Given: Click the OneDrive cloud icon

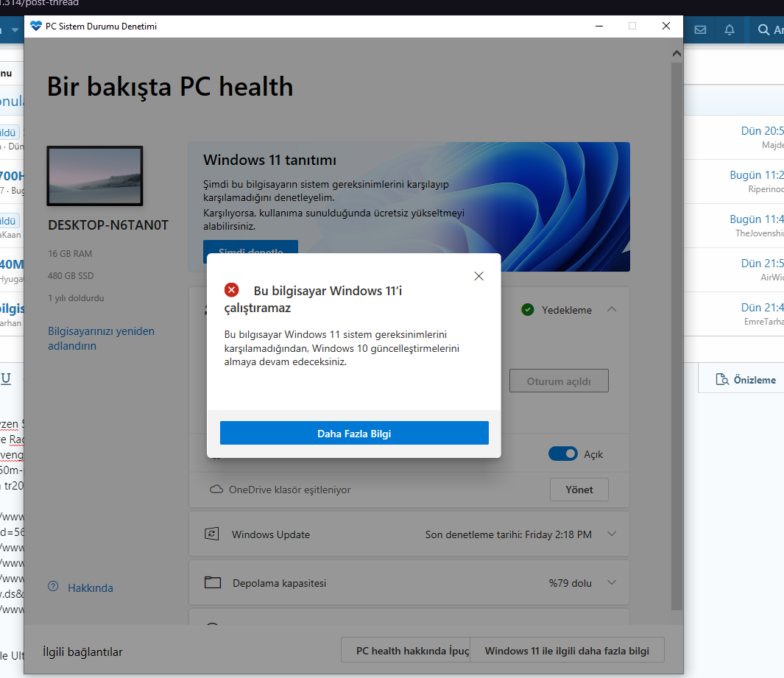Looking at the screenshot, I should (216, 489).
